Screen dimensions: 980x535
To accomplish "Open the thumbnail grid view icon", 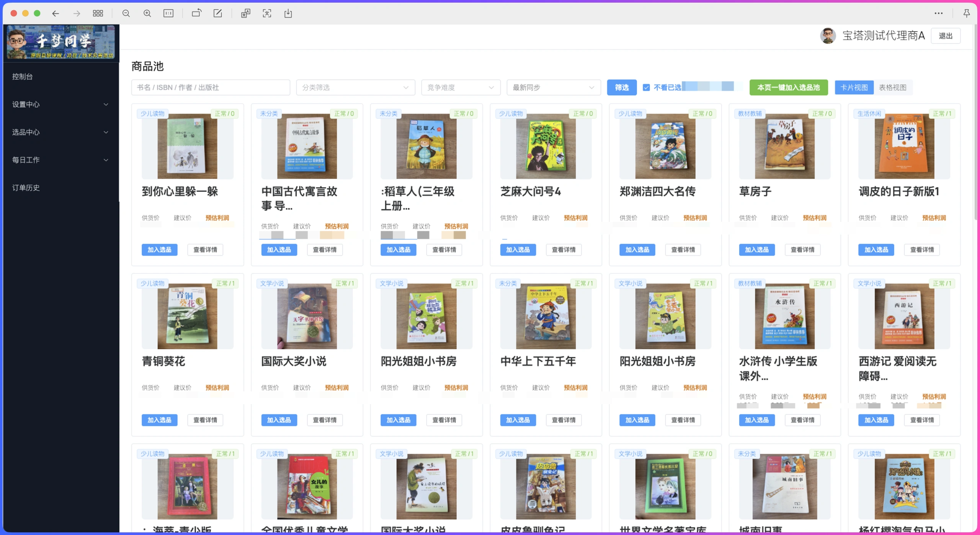I will coord(98,13).
